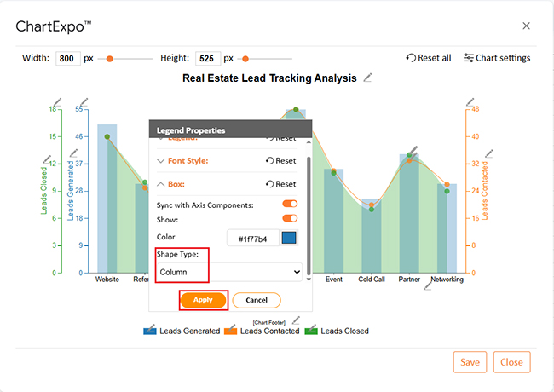Edit the Leads Generated blue axis pencil
The image size is (554, 392).
click(83, 103)
